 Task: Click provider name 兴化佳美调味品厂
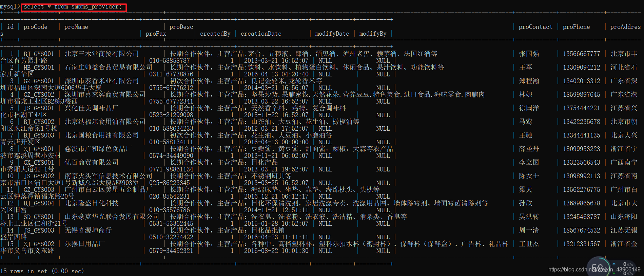pyautogui.click(x=92, y=108)
